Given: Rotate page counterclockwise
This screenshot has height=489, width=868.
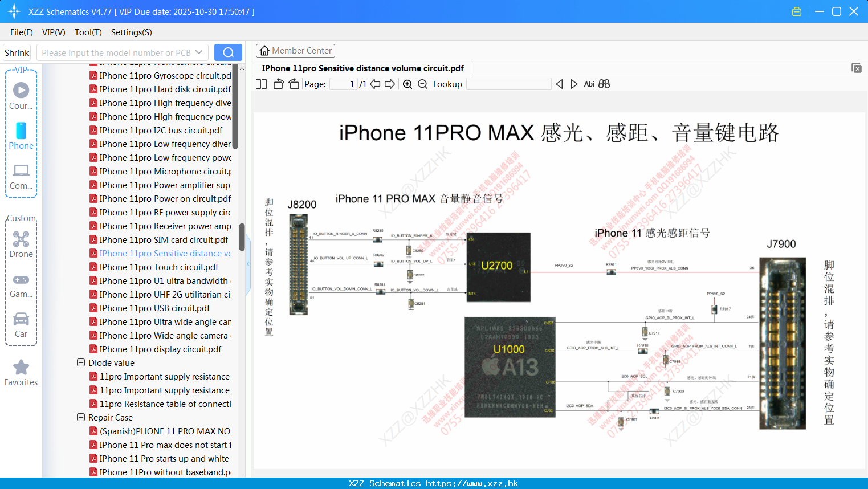Looking at the screenshot, I should (278, 84).
